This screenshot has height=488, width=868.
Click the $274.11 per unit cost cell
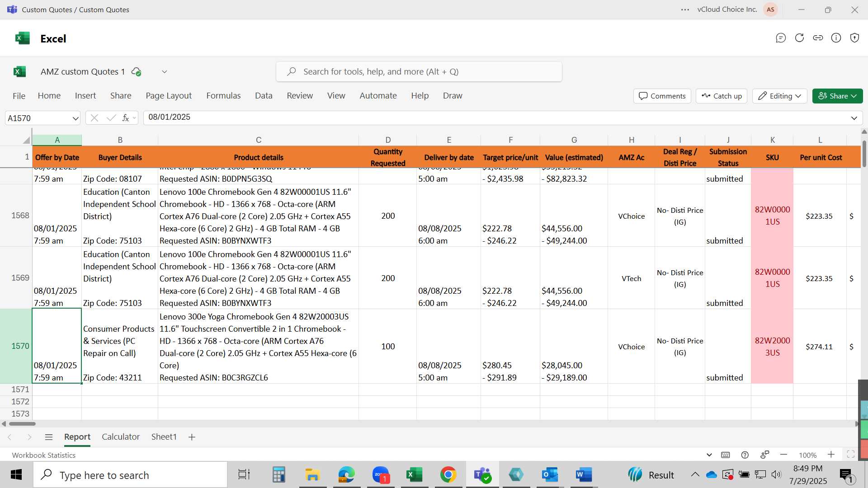tap(819, 347)
